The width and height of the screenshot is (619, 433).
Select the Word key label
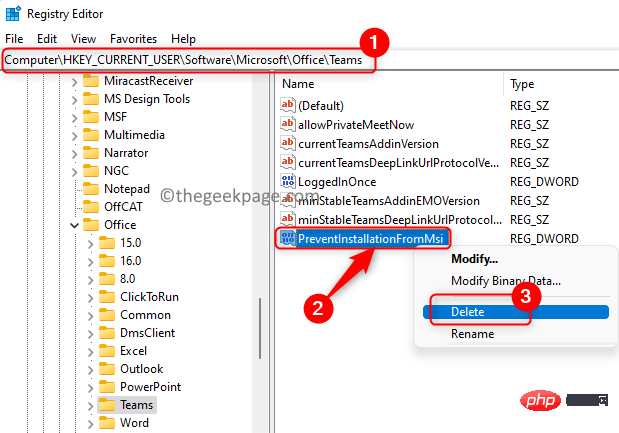click(134, 423)
